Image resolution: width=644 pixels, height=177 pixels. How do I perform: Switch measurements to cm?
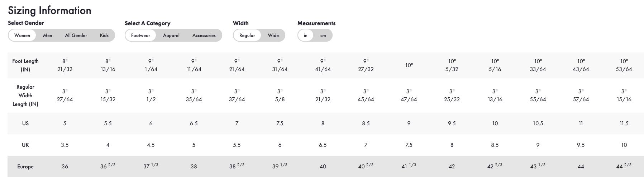(323, 35)
